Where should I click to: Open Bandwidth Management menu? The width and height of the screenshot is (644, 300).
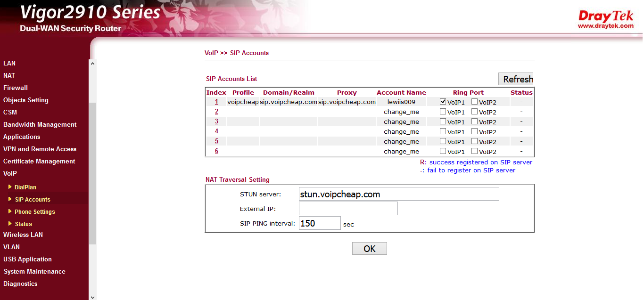pos(40,124)
